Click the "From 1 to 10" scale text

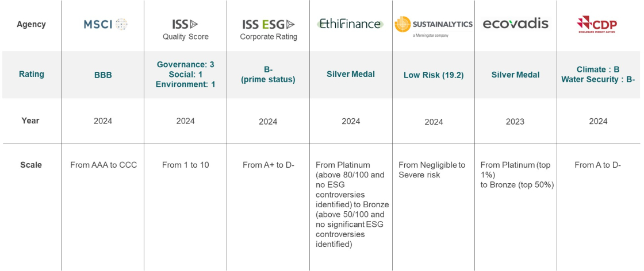185,165
